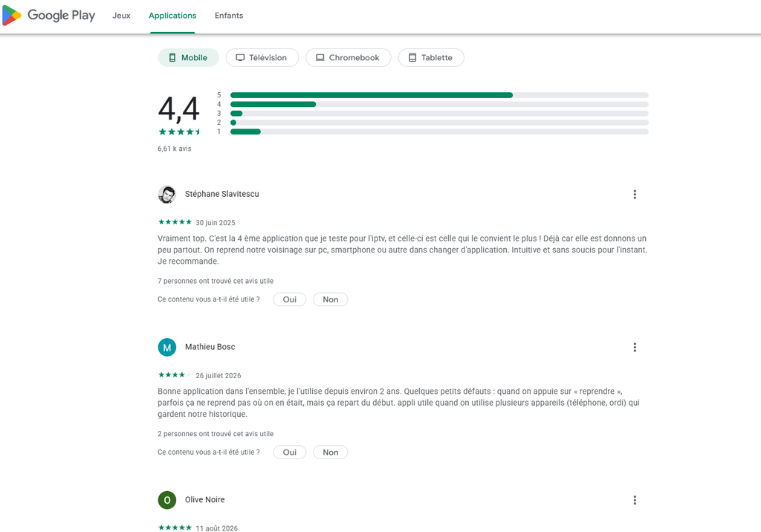Screen dimensions: 761x532
Task: Click the 4,4 star rating icons
Action: click(179, 132)
